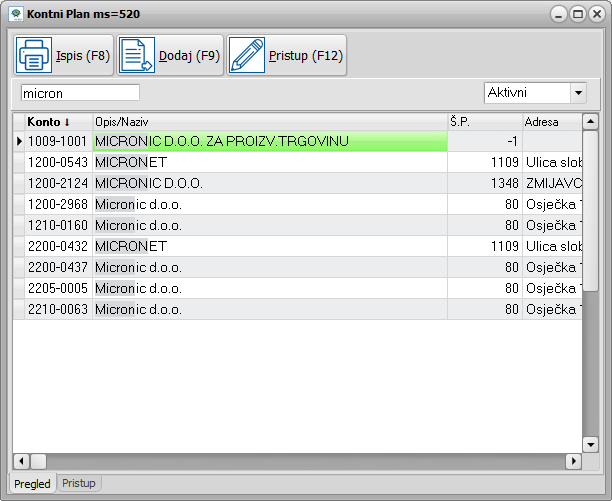Open the Aktivni status dropdown
Image resolution: width=612 pixels, height=501 pixels.
577,92
